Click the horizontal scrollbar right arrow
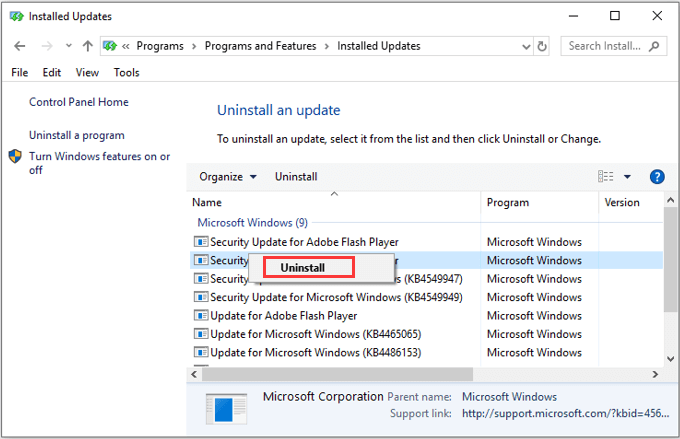Image resolution: width=680 pixels, height=439 pixels. (x=655, y=374)
